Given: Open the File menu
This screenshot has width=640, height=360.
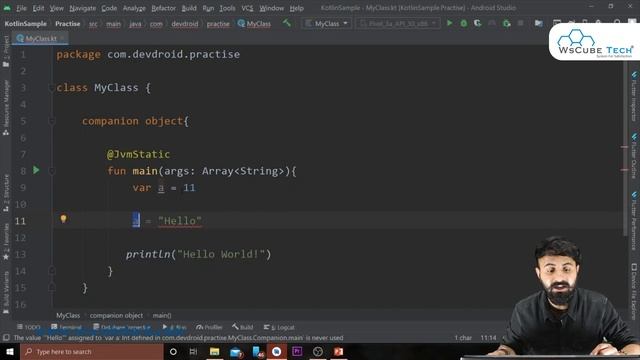Looking at the screenshot, I should coord(21,8).
